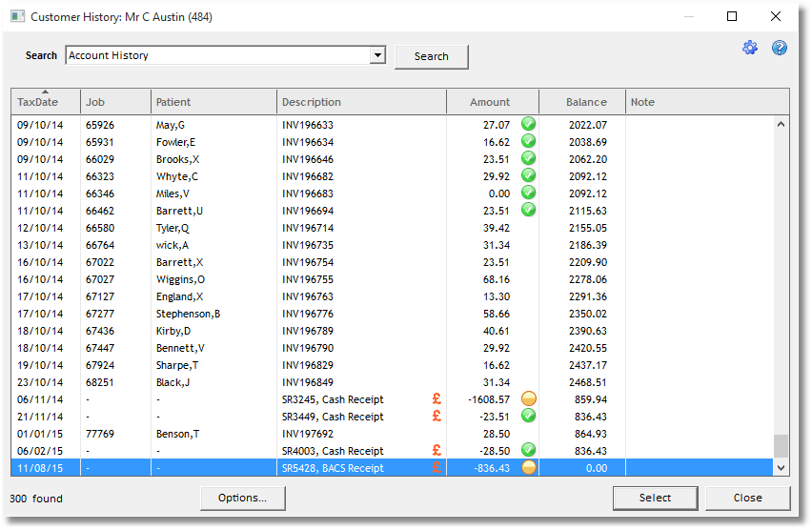This screenshot has width=812, height=530.
Task: Sort by Description column header
Action: coord(361,102)
